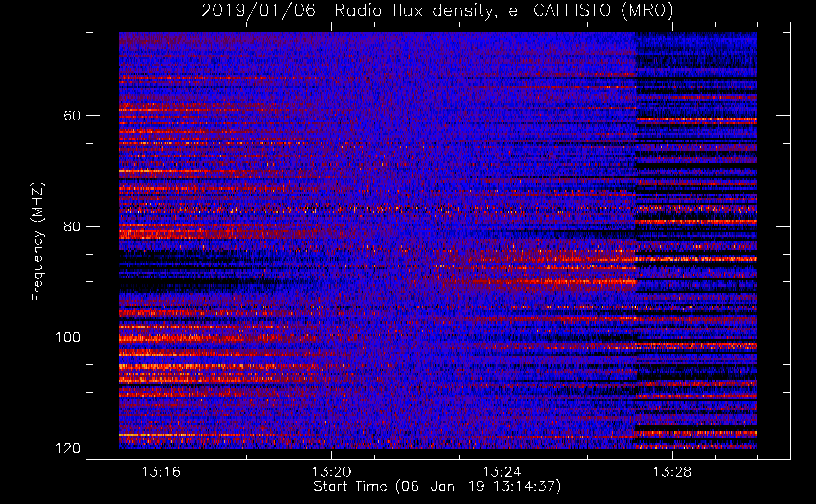Click the 100 frequency tick label
This screenshot has width=816, height=504.
[x=68, y=337]
